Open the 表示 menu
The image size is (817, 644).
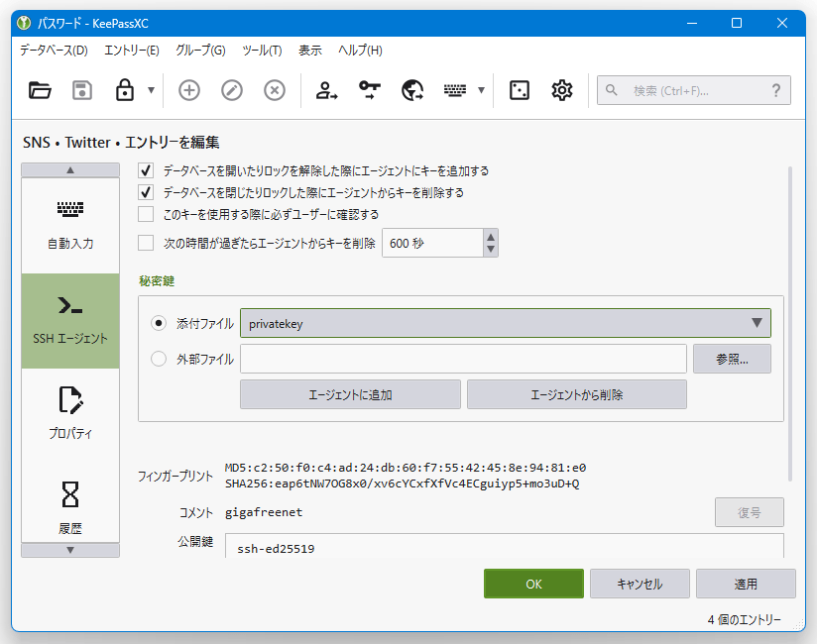coord(310,51)
